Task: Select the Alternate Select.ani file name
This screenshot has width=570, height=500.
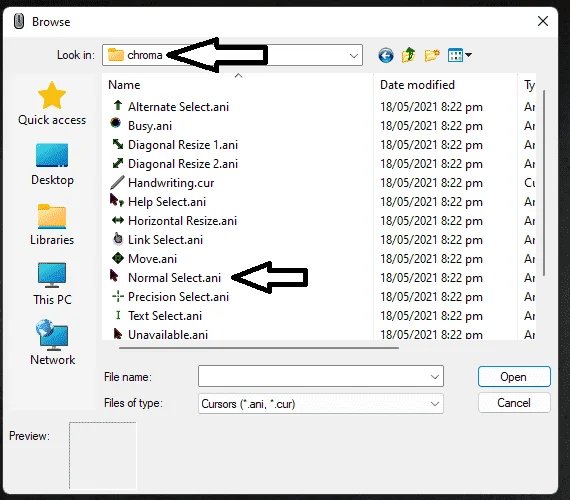Action: point(178,107)
